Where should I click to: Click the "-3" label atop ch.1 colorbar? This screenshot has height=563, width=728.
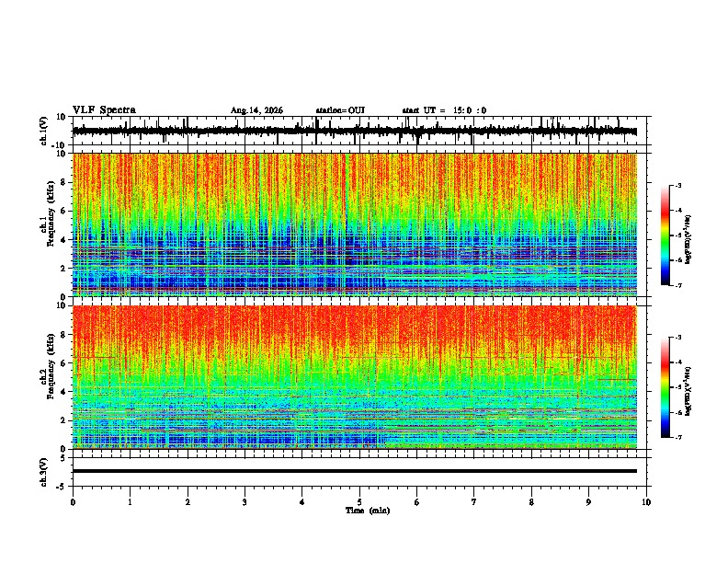(x=678, y=186)
